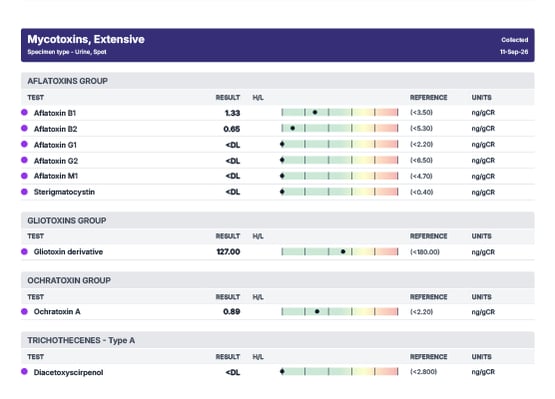The image size is (555, 399).
Task: Click the Aflatoxin M1 test name
Action: (56, 176)
